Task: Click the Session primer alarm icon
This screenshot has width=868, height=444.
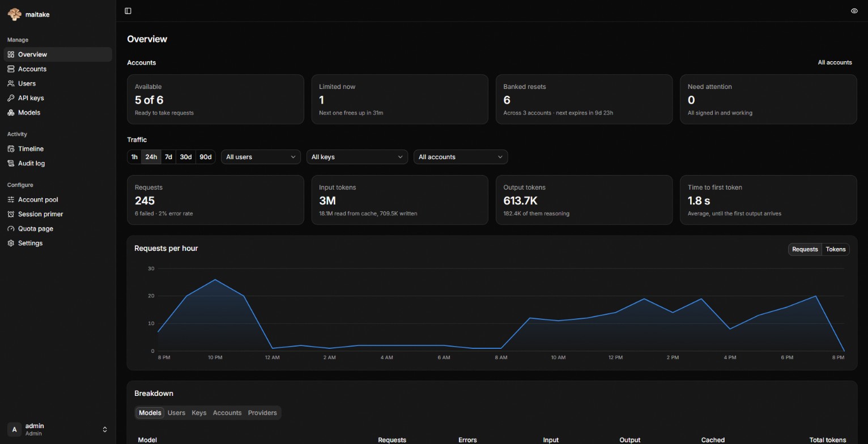Action: 11,214
